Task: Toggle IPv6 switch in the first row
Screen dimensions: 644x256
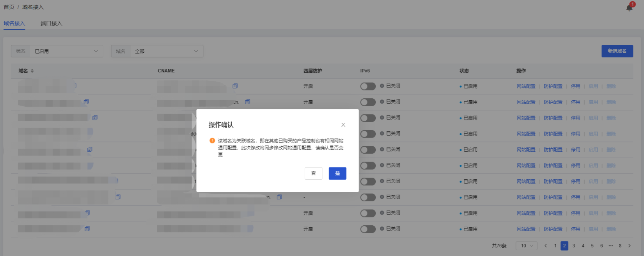Action: (368, 86)
